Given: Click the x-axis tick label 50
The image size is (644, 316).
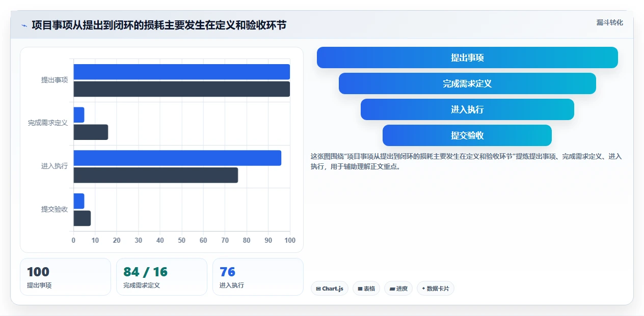Looking at the screenshot, I should pyautogui.click(x=182, y=240).
